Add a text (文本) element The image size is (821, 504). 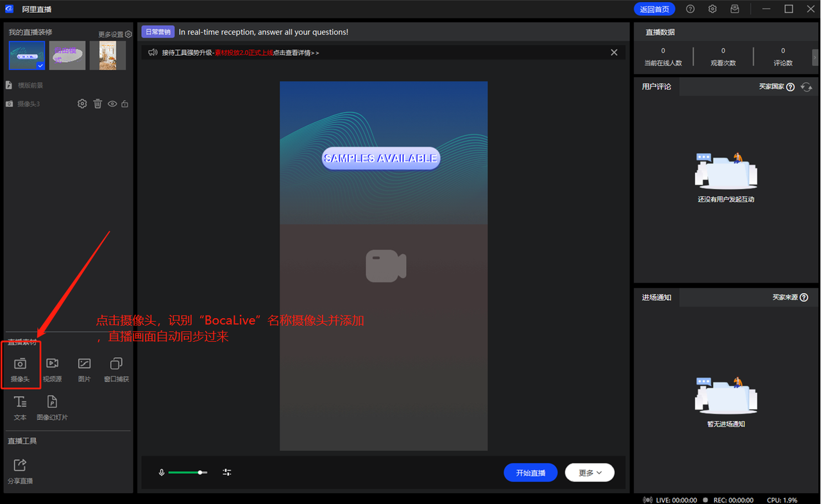pos(20,408)
